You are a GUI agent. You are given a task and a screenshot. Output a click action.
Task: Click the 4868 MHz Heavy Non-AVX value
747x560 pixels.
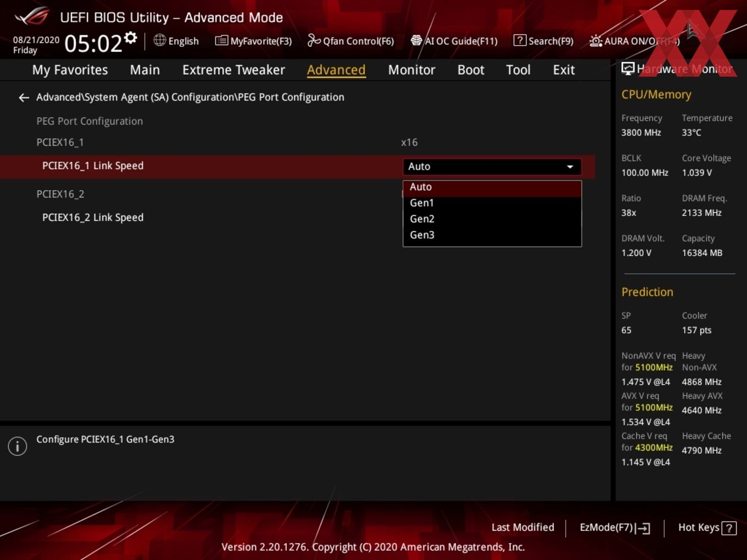point(701,382)
